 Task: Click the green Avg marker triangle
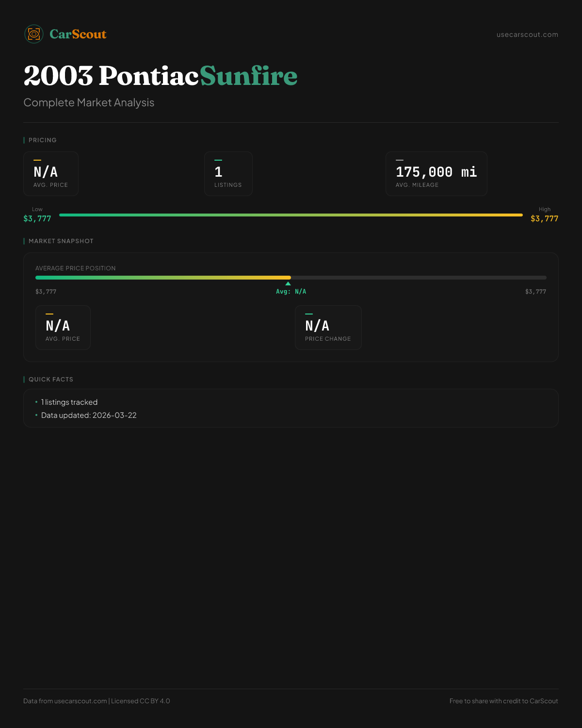pyautogui.click(x=288, y=283)
